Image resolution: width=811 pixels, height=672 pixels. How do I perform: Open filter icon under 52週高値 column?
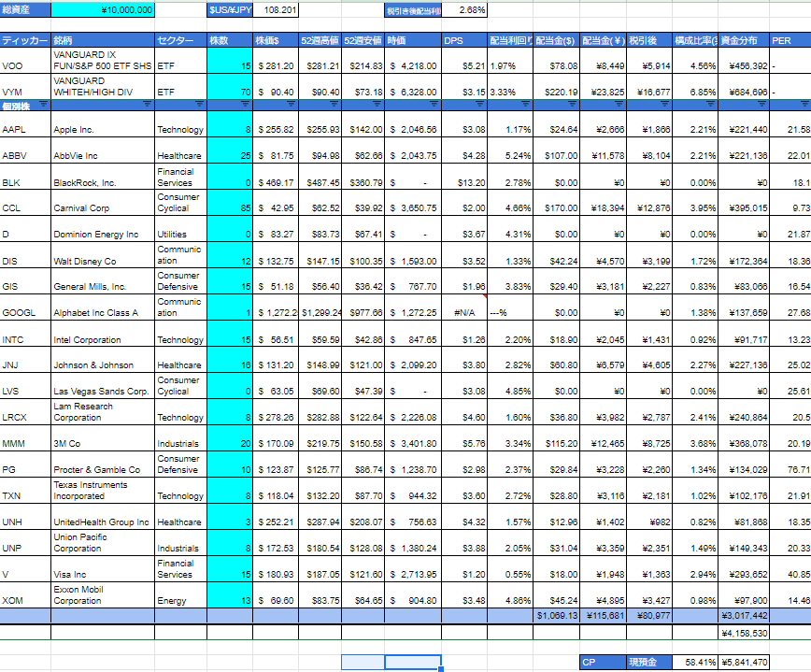click(x=334, y=105)
